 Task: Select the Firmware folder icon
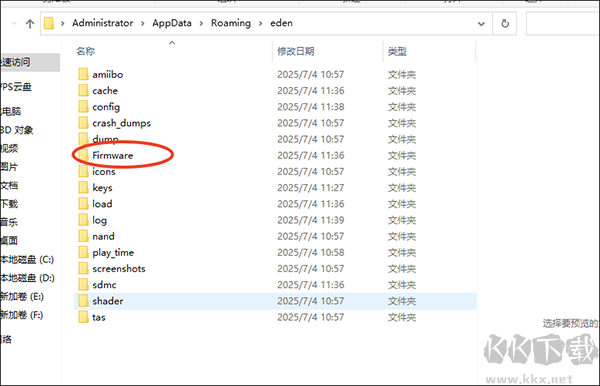pyautogui.click(x=83, y=155)
